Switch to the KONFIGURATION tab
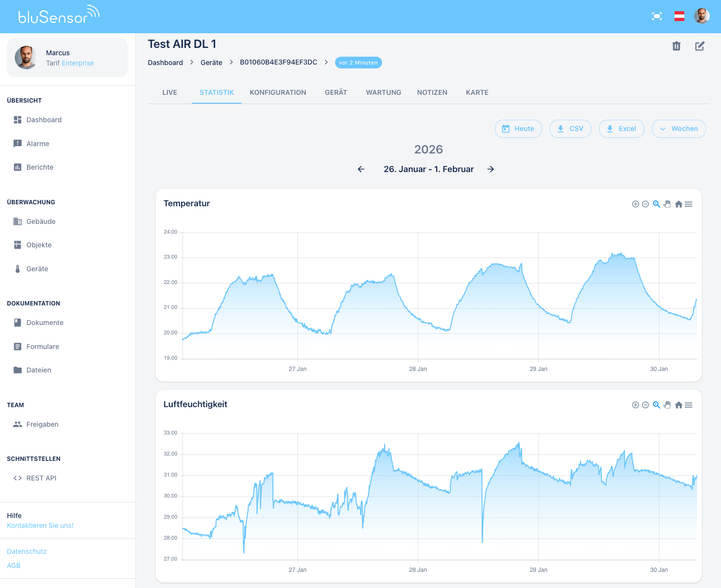Viewport: 721px width, 588px height. tap(278, 92)
